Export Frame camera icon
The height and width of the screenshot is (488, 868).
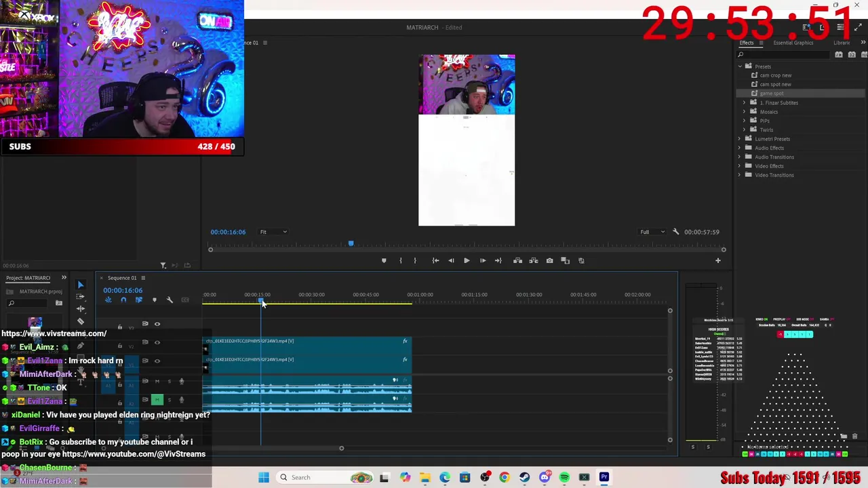tap(549, 260)
